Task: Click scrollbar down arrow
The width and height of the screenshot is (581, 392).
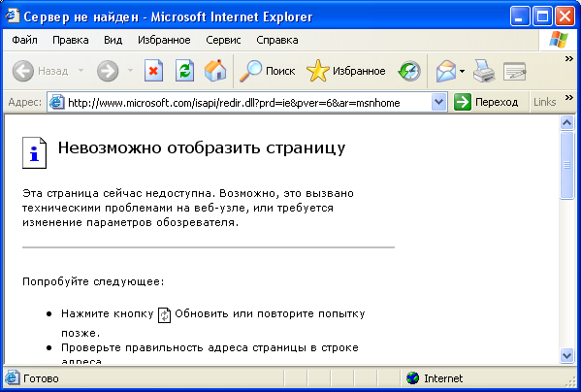Action: (566, 356)
